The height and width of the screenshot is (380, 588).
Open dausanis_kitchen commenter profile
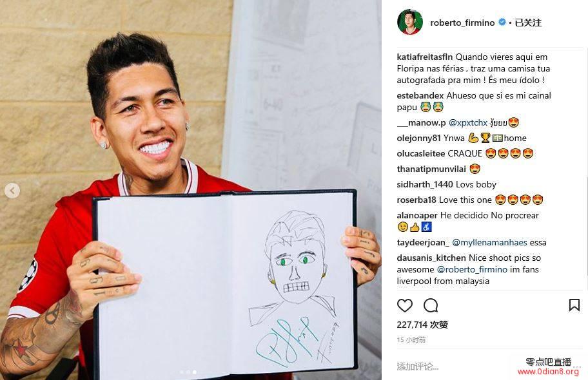click(x=431, y=258)
